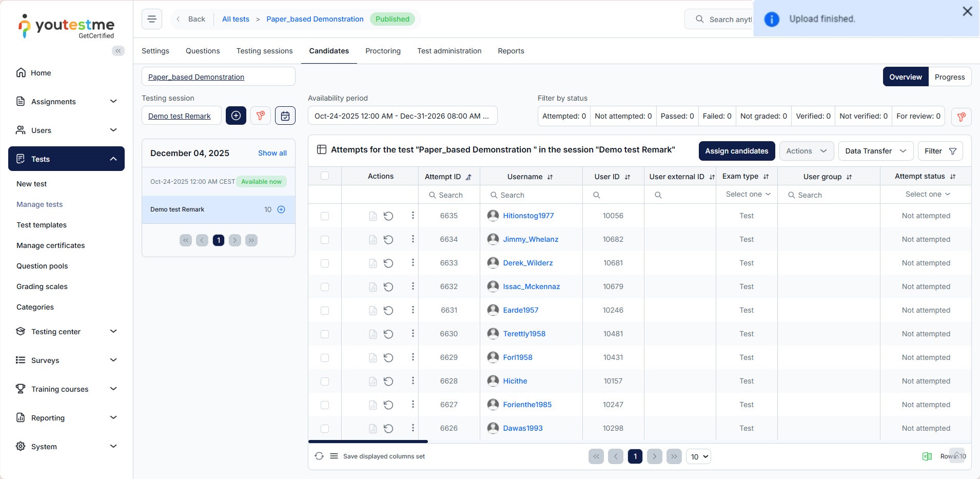Open three-dot menu for attempt 6635
Screen dimensions: 980x479
click(413, 216)
